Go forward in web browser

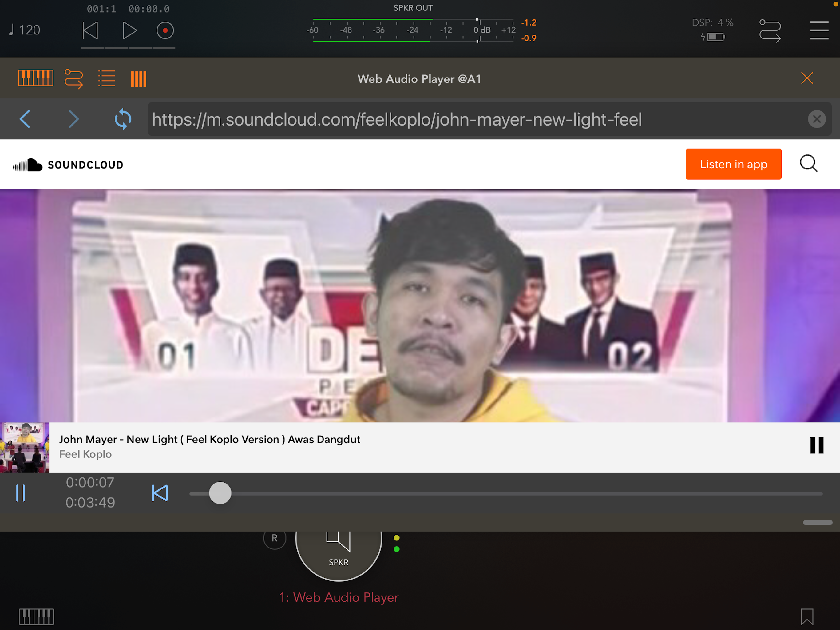[x=73, y=119]
